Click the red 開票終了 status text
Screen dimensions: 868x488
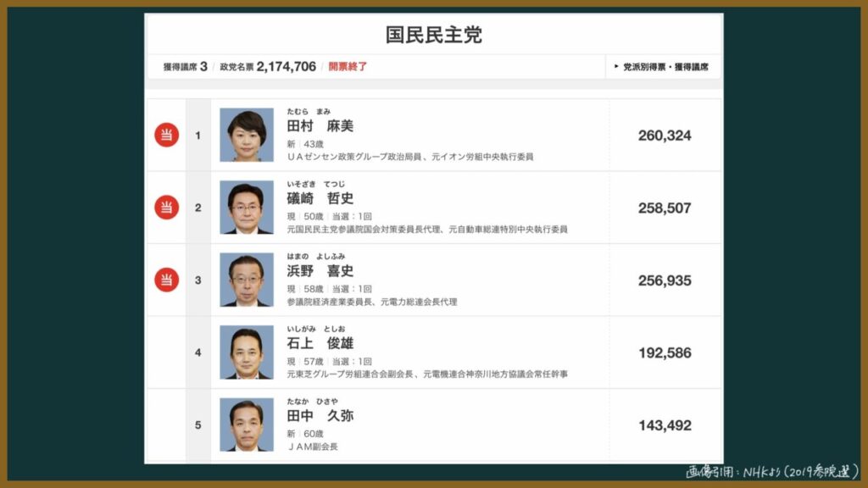point(348,66)
